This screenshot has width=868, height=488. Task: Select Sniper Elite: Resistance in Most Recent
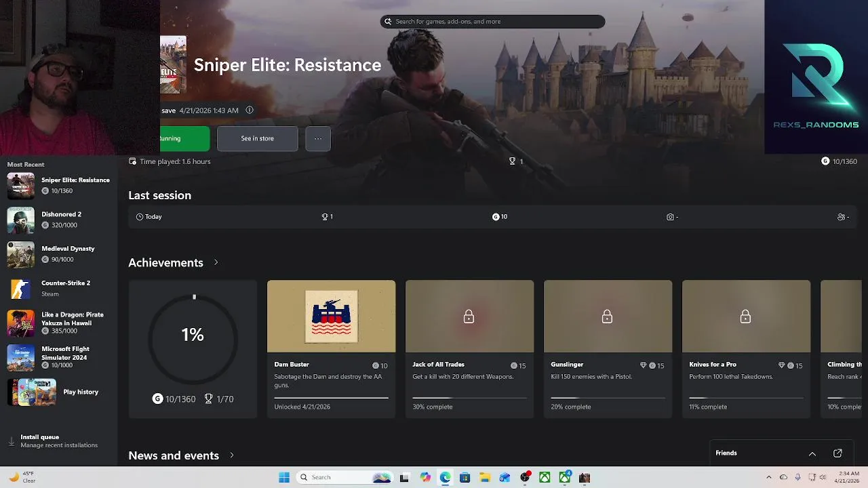click(58, 185)
